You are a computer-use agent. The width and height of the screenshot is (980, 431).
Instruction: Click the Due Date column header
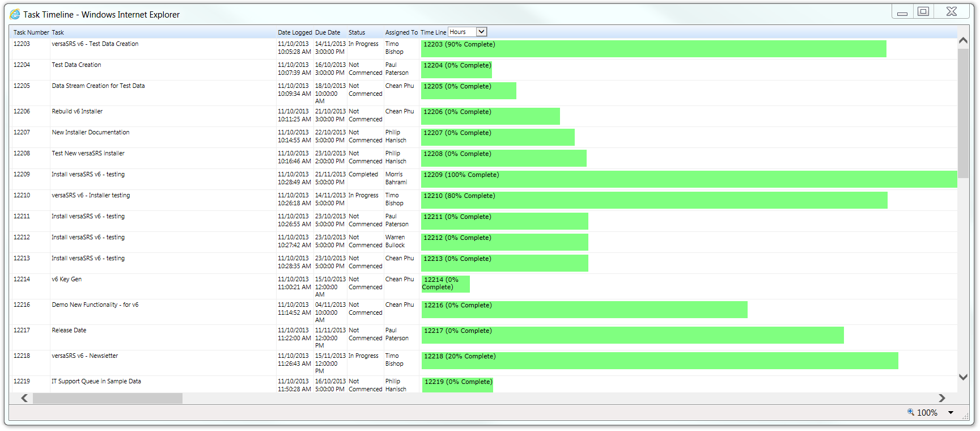click(328, 32)
